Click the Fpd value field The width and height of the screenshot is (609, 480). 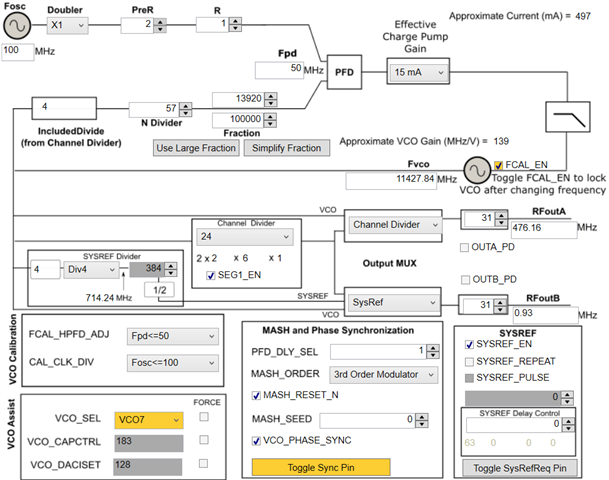(279, 70)
